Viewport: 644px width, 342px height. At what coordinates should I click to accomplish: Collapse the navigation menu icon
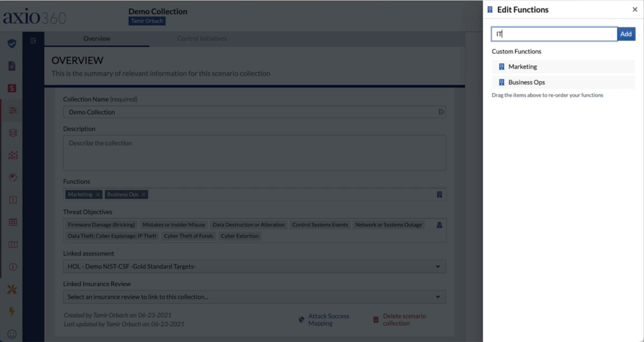tap(33, 41)
